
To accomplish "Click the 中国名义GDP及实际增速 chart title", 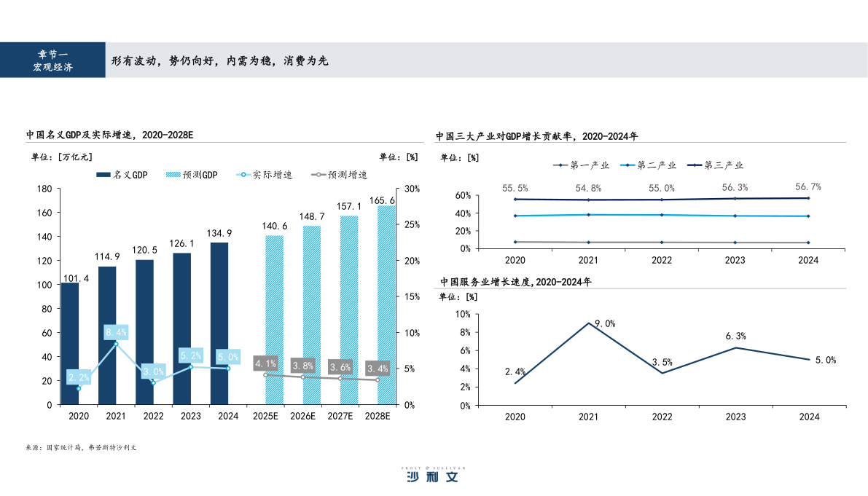I will coord(109,135).
